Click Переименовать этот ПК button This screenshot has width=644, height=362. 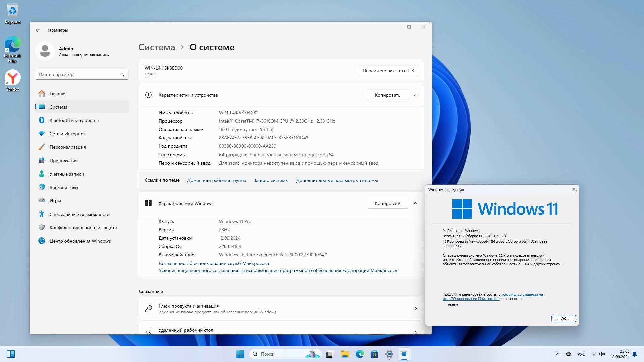[388, 71]
